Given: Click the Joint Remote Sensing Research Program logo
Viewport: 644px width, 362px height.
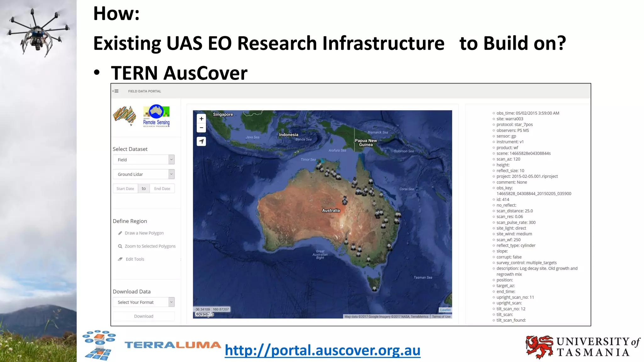Looking at the screenshot, I should (x=156, y=116).
